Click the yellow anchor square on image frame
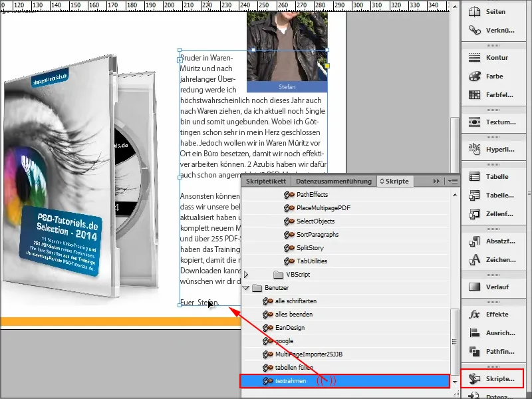532x399 pixels. (x=327, y=65)
